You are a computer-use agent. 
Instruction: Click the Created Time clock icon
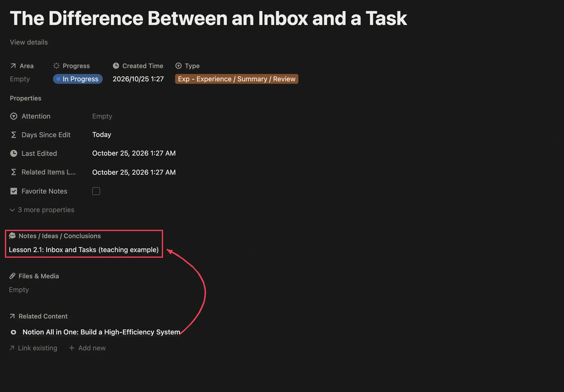(x=116, y=66)
